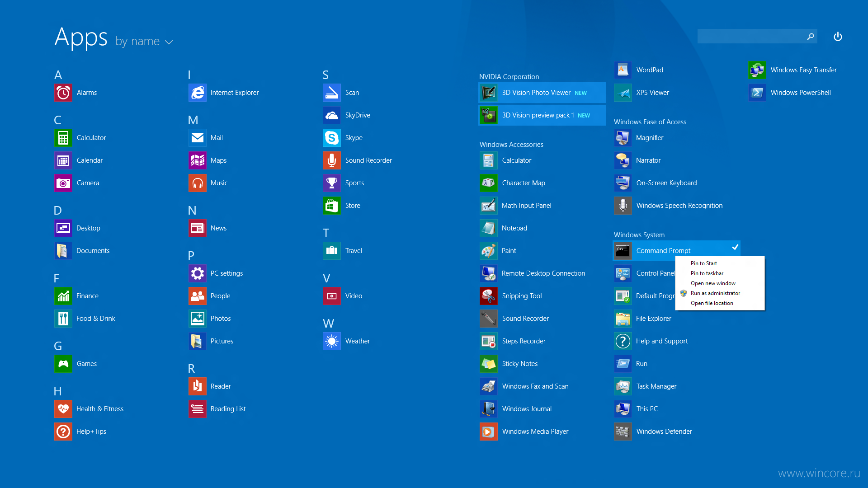The width and height of the screenshot is (868, 488).
Task: Open the Paint palette icon
Action: [x=489, y=251]
